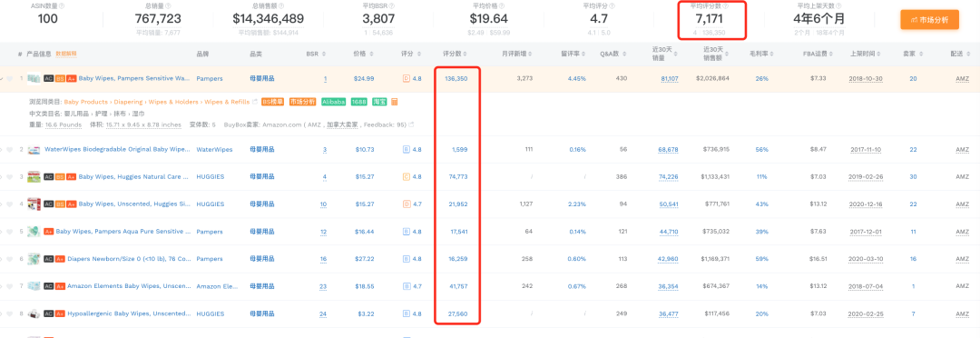Screen dimensions: 980x338
Task: Click the AC badge on Hypoallergenic Baby Wipes row
Action: pos(48,313)
